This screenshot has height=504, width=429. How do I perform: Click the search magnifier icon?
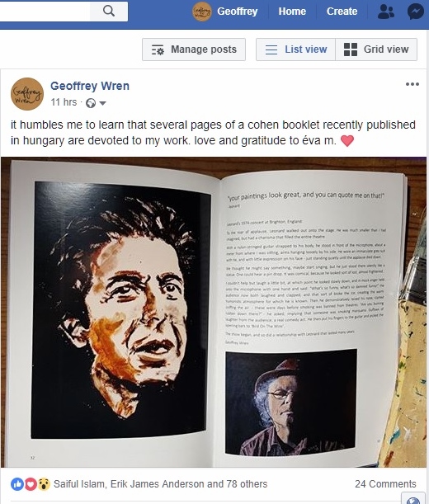(109, 11)
